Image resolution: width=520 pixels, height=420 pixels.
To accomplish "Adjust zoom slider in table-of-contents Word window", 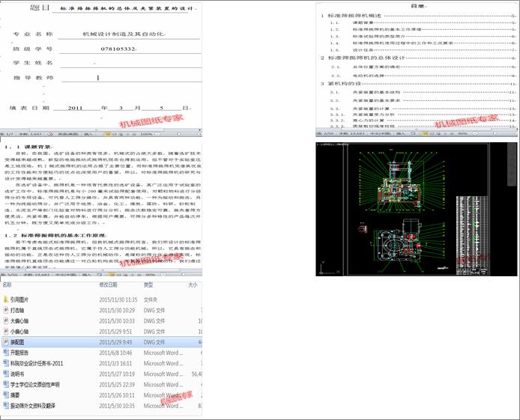I will pyautogui.click(x=494, y=133).
